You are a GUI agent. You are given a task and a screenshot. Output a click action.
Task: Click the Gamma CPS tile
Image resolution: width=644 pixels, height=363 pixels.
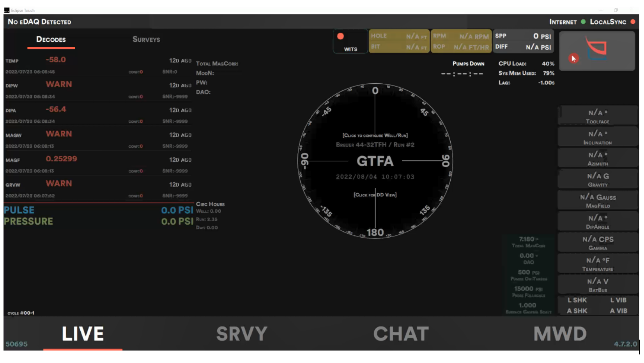tap(598, 243)
